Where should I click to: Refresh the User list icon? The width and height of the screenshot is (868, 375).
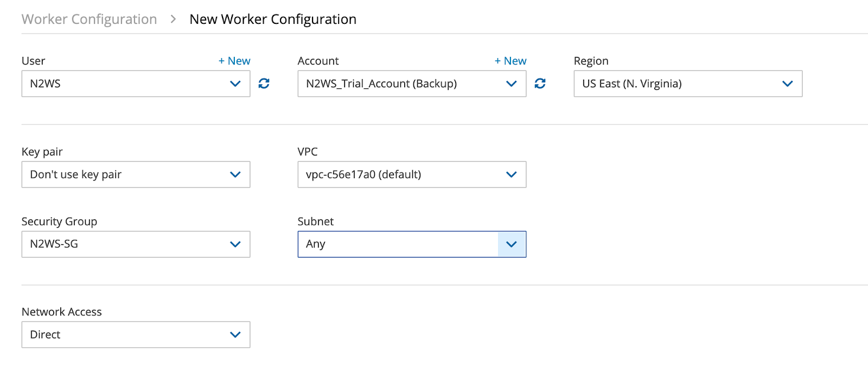pyautogui.click(x=264, y=83)
